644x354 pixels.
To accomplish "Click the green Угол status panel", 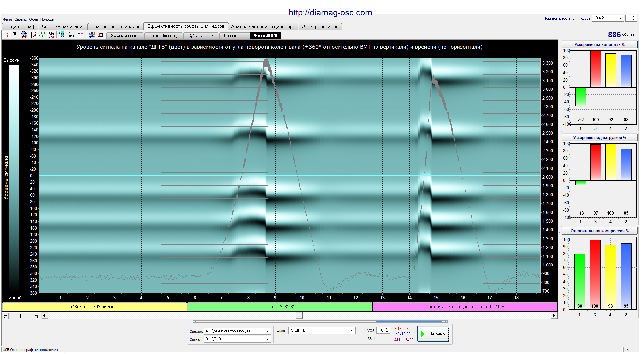I will click(x=280, y=307).
